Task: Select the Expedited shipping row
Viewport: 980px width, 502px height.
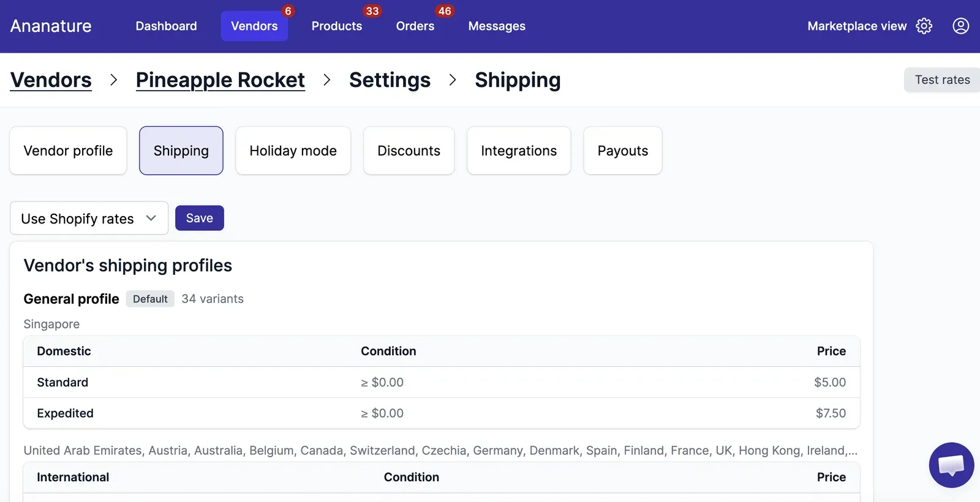Action: [x=442, y=413]
